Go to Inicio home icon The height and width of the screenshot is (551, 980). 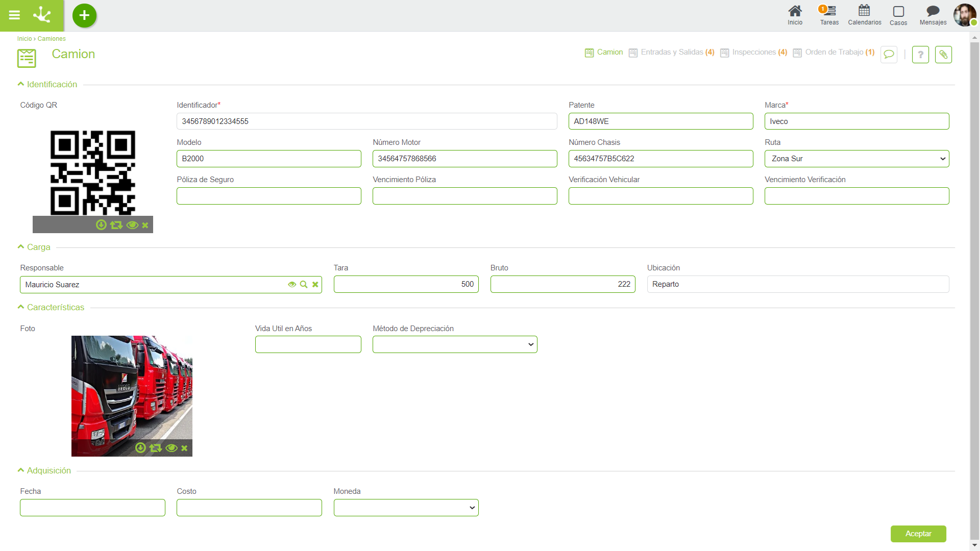click(795, 15)
